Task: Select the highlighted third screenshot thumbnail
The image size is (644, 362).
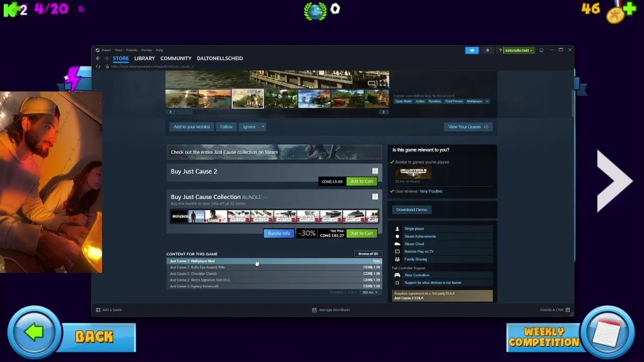Action: tap(248, 99)
